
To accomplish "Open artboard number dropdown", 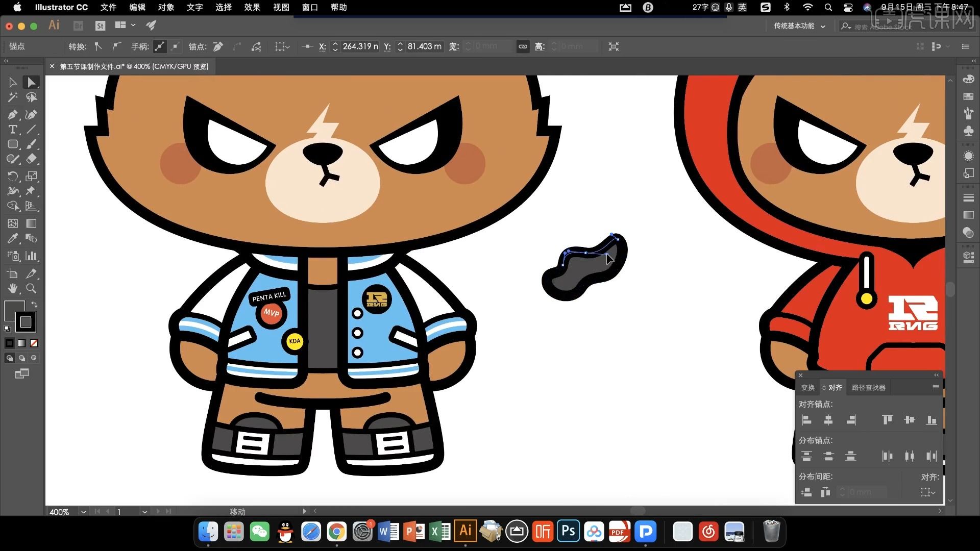I will pos(144,512).
